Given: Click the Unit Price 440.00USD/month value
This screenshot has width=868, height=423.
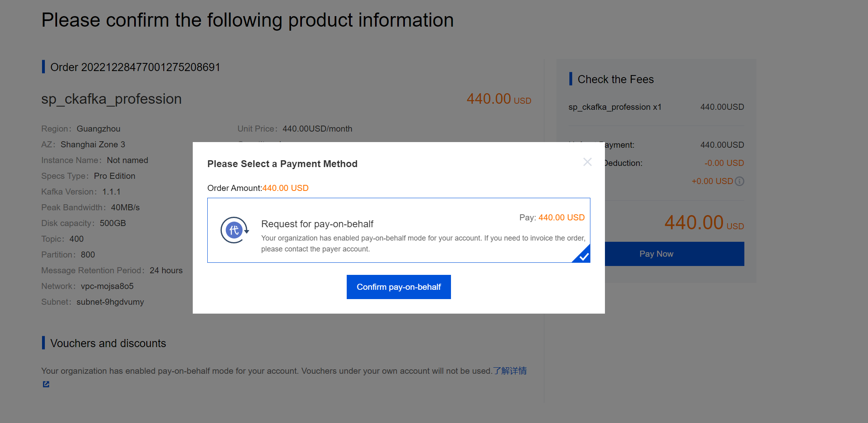Looking at the screenshot, I should click(317, 129).
